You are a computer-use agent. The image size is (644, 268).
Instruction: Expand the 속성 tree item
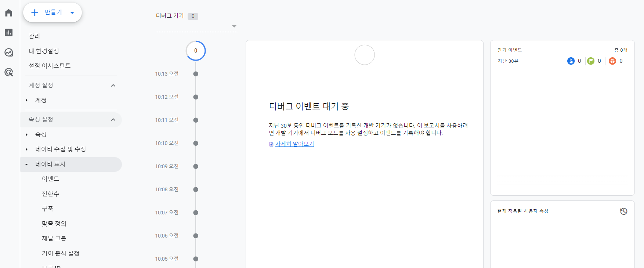pos(26,135)
